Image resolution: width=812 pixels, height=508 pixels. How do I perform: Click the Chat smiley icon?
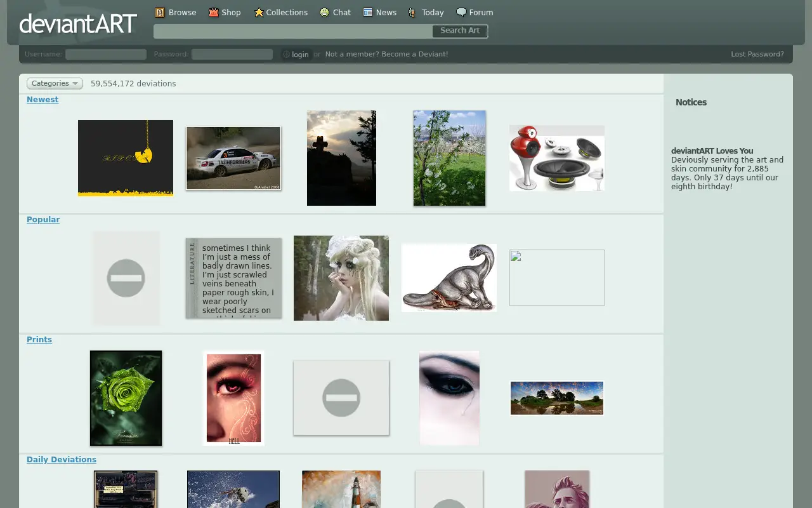(x=325, y=12)
